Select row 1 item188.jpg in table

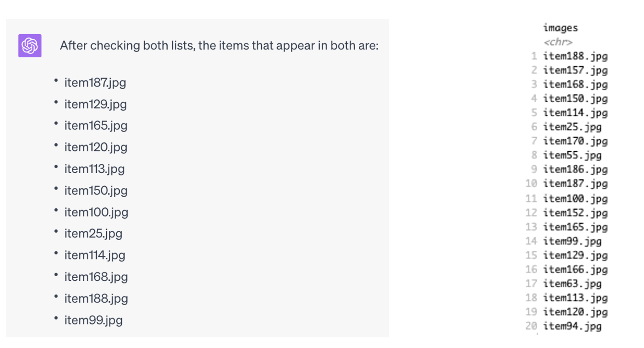[x=575, y=56]
